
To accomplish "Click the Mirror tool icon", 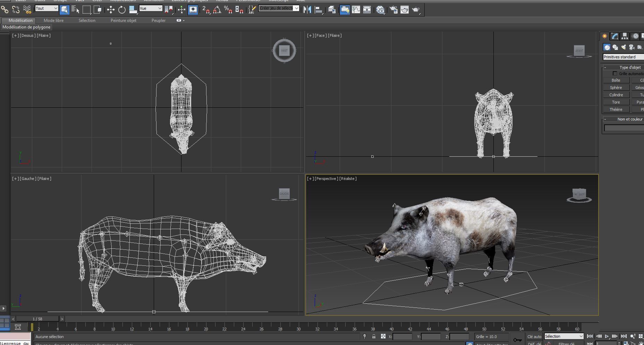I will tap(307, 10).
